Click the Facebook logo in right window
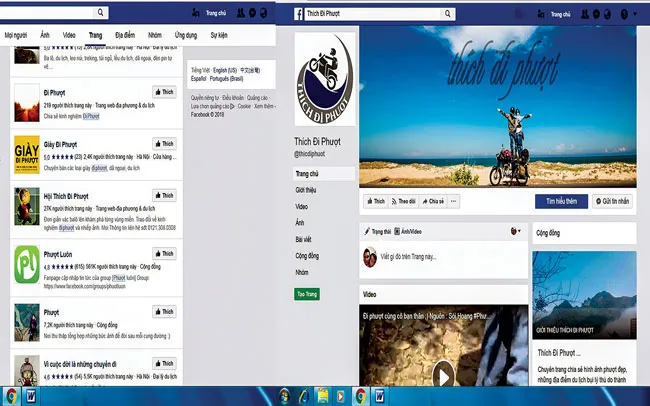This screenshot has width=650, height=406. point(298,14)
